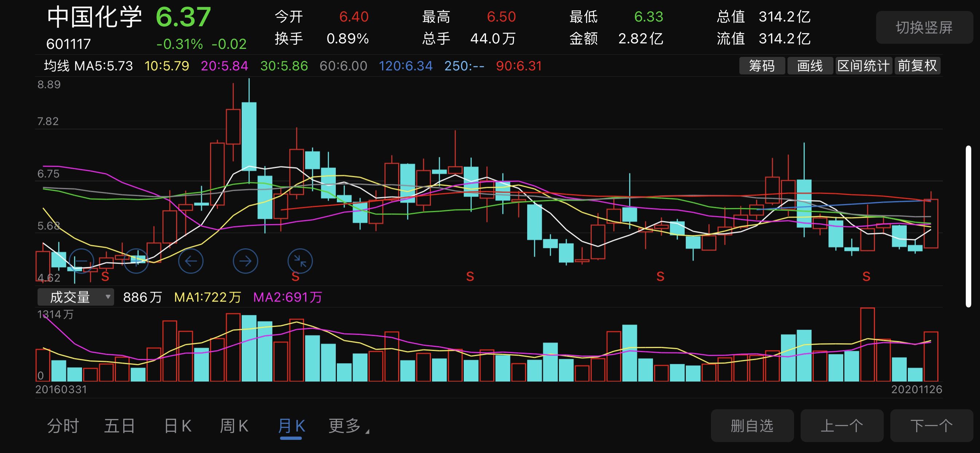Viewport: 980px width, 453px height.
Task: Tap the 今开 6.40 value
Action: pos(354,17)
